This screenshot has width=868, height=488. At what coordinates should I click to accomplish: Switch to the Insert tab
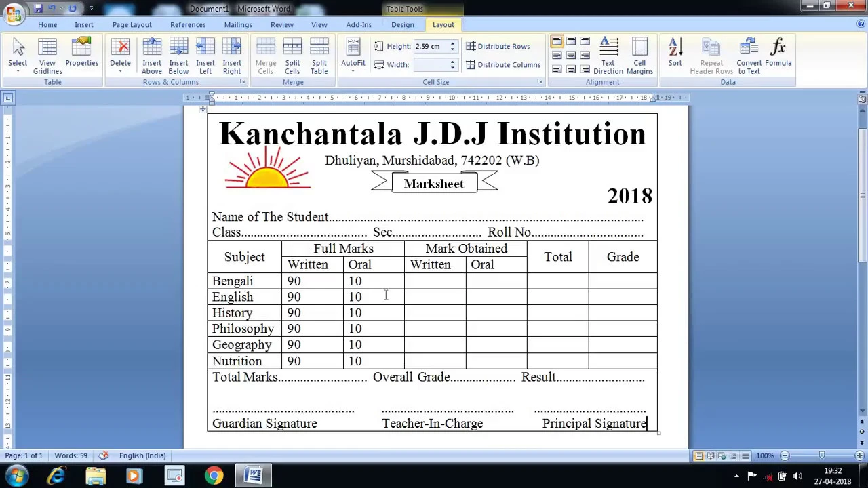[84, 24]
